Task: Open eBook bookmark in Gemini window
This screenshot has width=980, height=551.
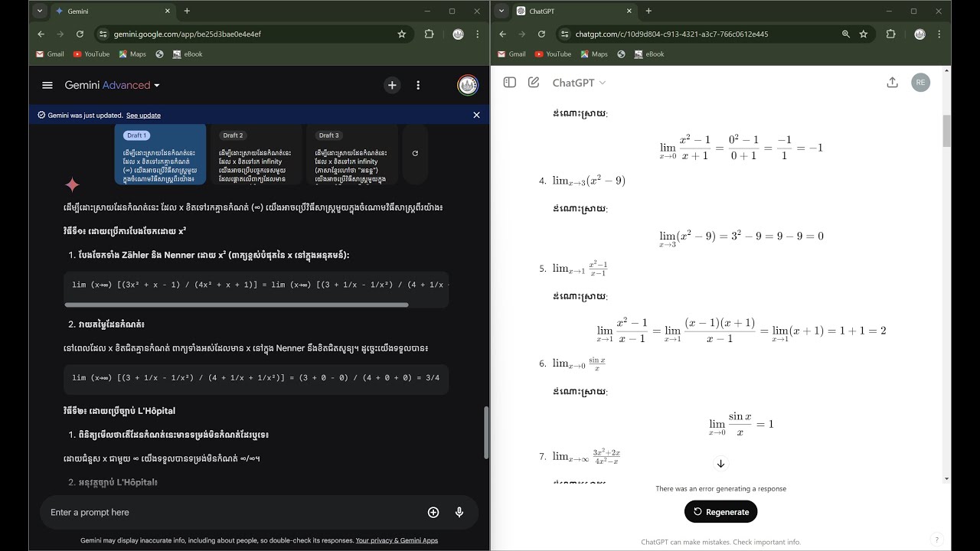Action: pyautogui.click(x=188, y=54)
